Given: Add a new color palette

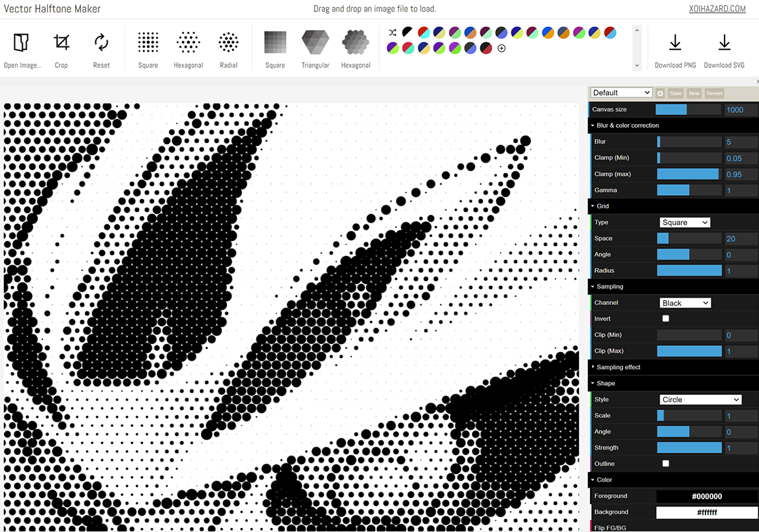Looking at the screenshot, I should 501,48.
